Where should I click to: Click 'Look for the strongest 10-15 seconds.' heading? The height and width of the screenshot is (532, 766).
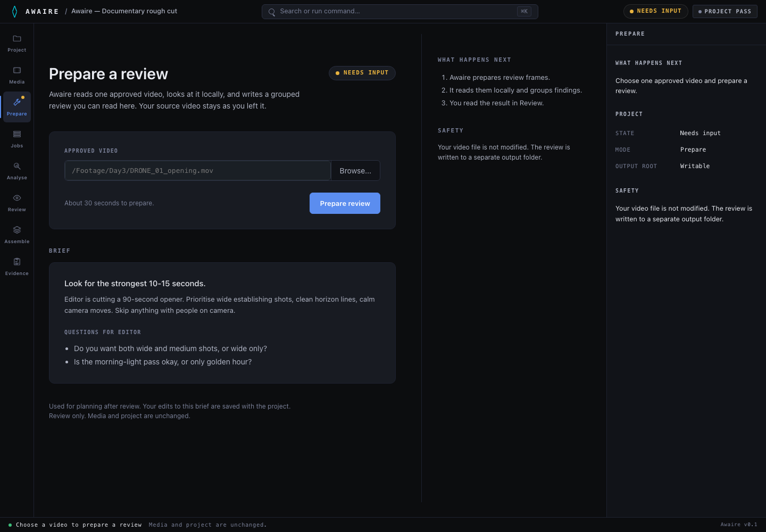(x=135, y=284)
